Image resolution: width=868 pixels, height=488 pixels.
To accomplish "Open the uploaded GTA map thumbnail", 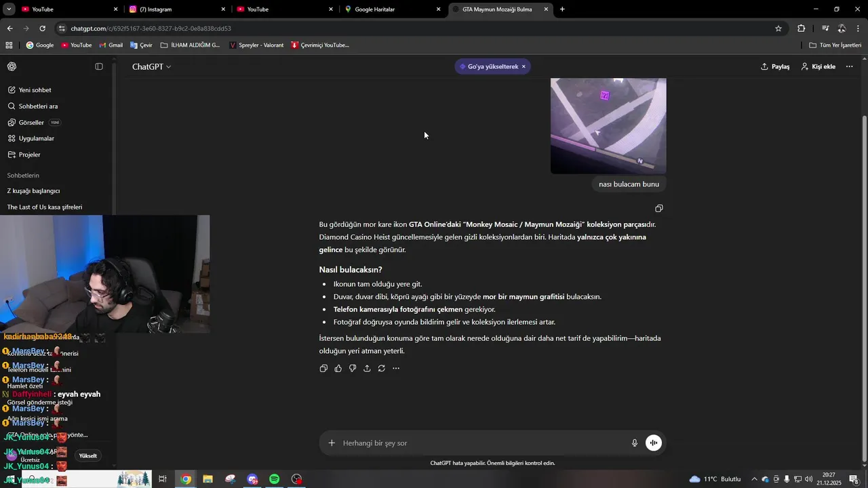I will tap(608, 125).
